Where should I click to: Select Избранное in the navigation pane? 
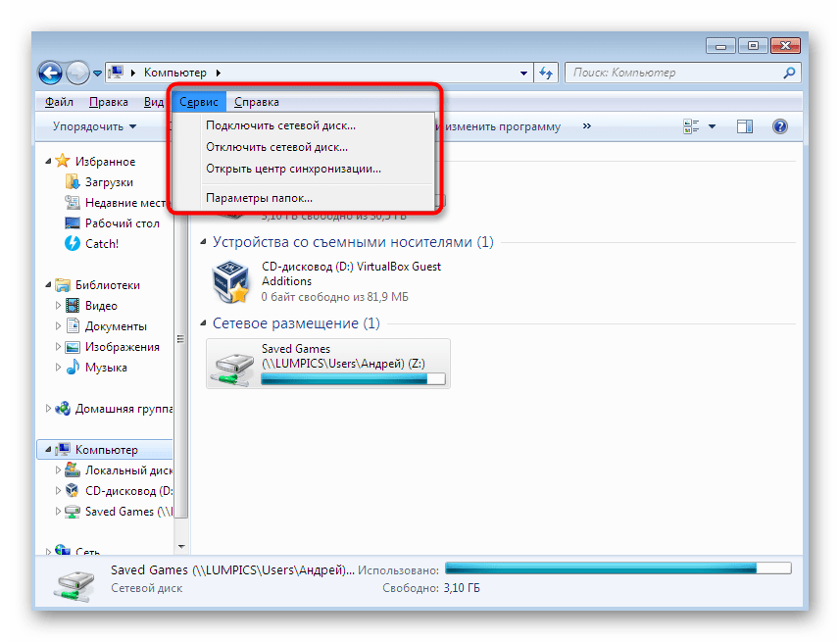tap(105, 162)
